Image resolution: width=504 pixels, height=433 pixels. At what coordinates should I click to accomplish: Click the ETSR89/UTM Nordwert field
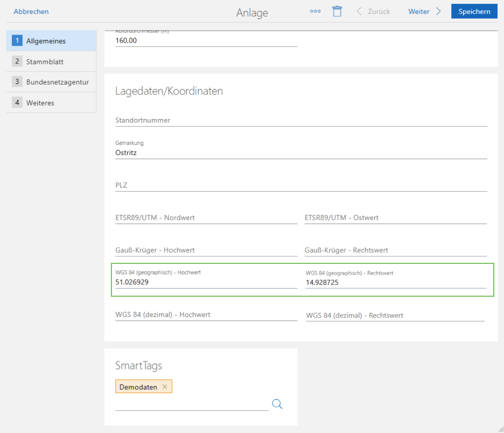[x=206, y=218]
